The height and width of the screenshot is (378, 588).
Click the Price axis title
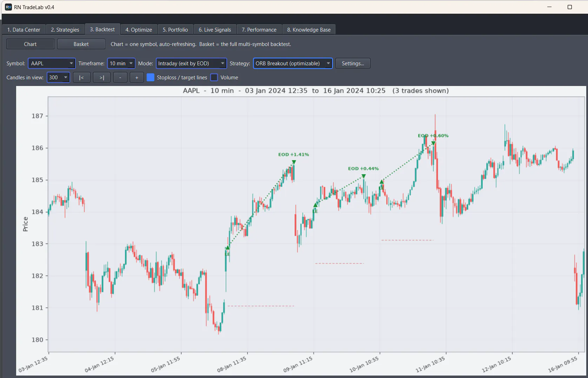coord(25,224)
